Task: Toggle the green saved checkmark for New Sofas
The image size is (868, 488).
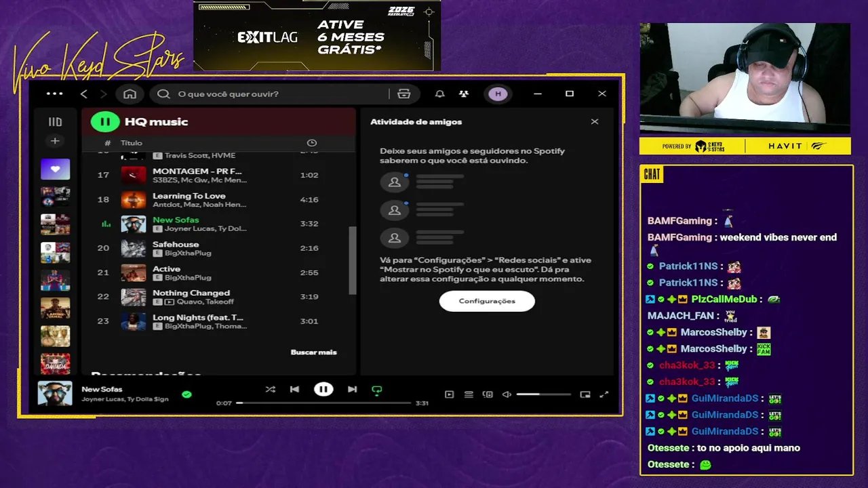Action: pos(186,394)
